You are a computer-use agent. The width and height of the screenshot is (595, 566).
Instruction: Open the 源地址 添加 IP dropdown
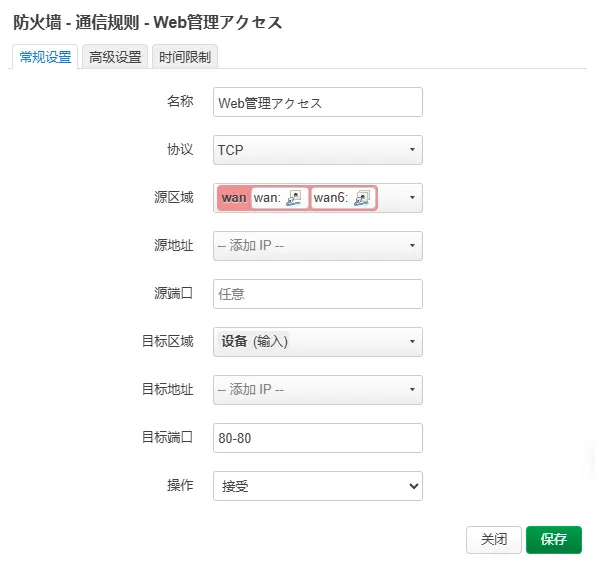point(318,246)
